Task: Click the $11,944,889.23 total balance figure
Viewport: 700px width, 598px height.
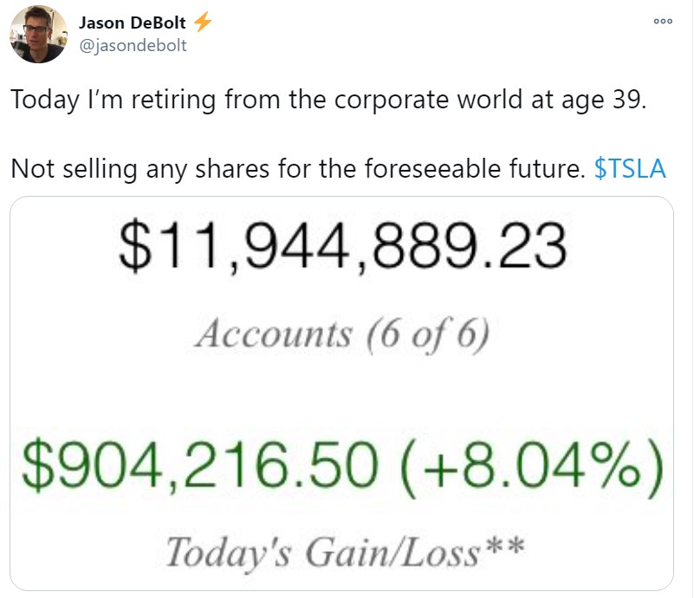Action: pyautogui.click(x=343, y=246)
